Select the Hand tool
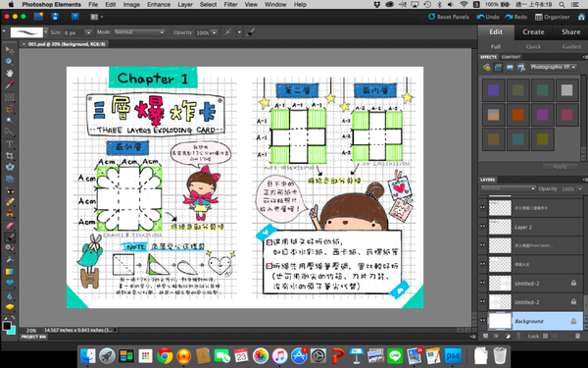The image size is (588, 368). (x=10, y=74)
